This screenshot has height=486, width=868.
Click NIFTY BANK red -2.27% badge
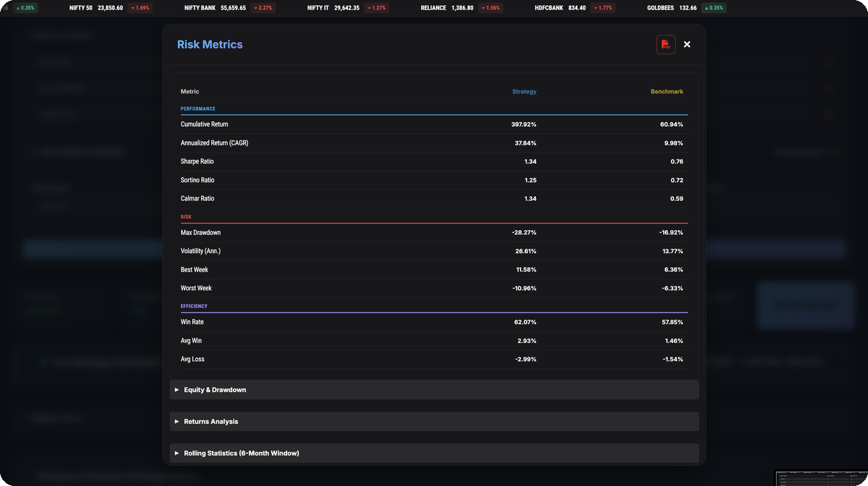pyautogui.click(x=264, y=8)
